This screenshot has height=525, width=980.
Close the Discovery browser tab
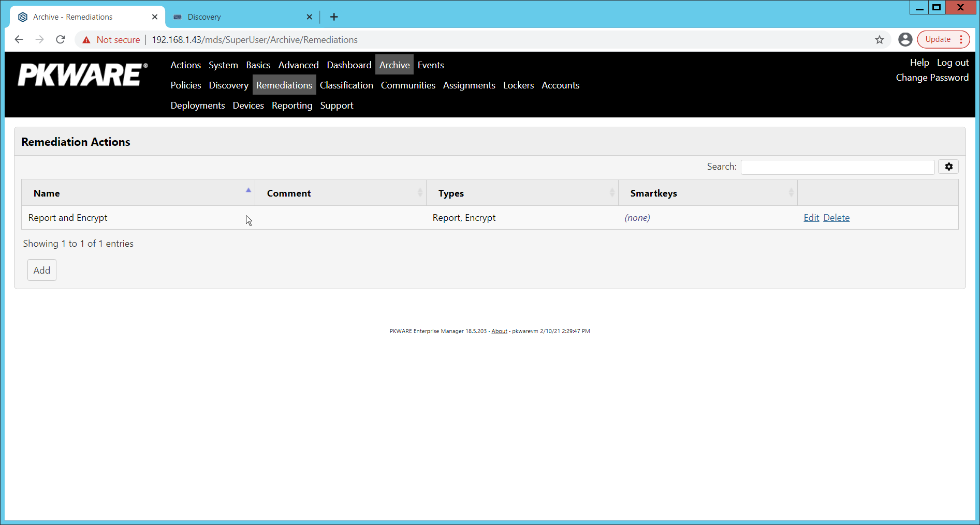tap(309, 17)
